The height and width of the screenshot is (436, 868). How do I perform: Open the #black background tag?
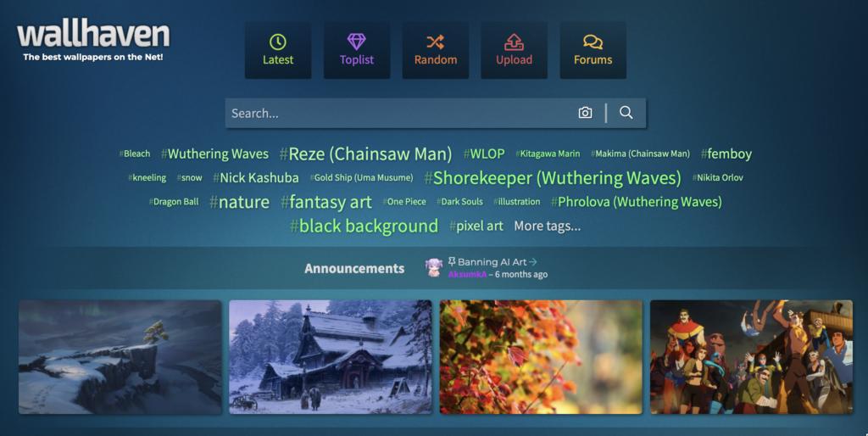pyautogui.click(x=364, y=226)
